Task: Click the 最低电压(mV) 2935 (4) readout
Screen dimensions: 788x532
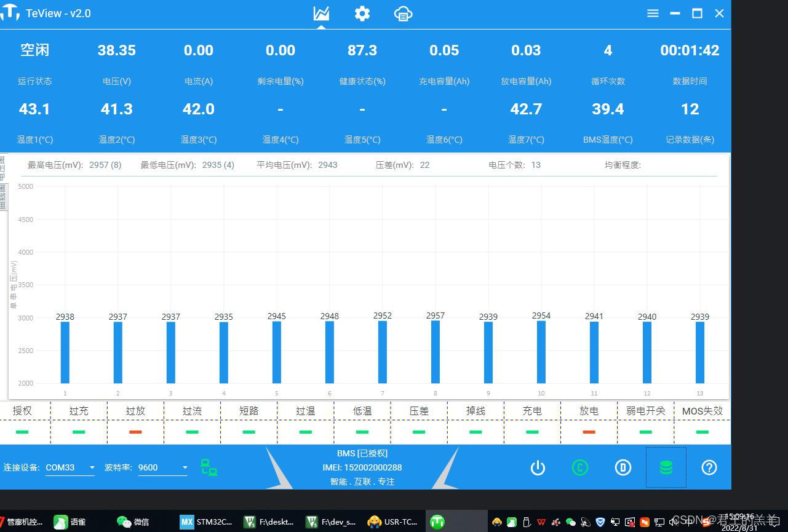Action: [188, 165]
